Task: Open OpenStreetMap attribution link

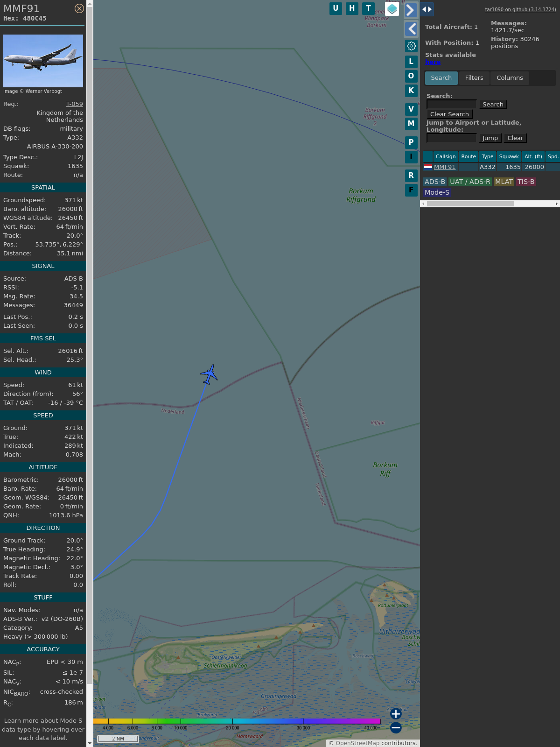Action: pyautogui.click(x=357, y=743)
